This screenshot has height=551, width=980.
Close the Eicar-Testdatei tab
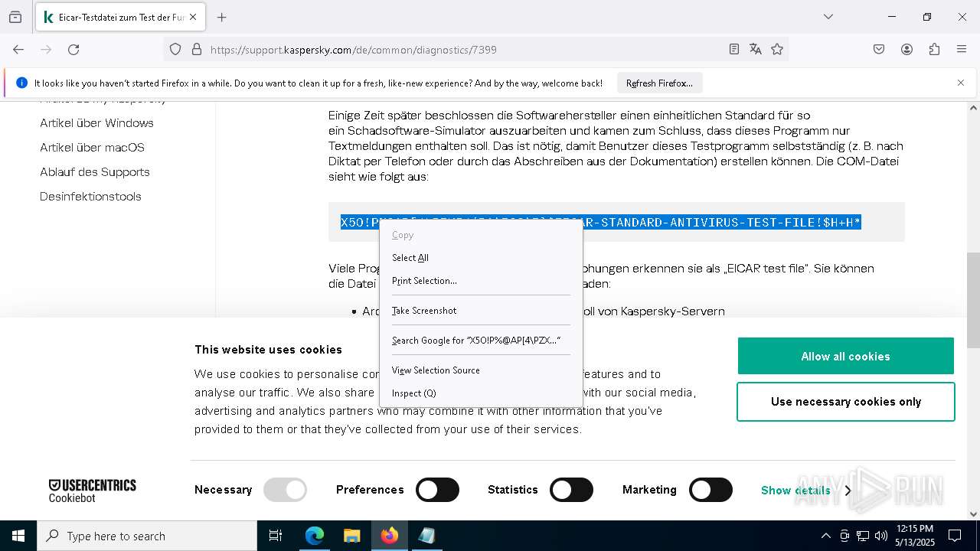coord(193,17)
